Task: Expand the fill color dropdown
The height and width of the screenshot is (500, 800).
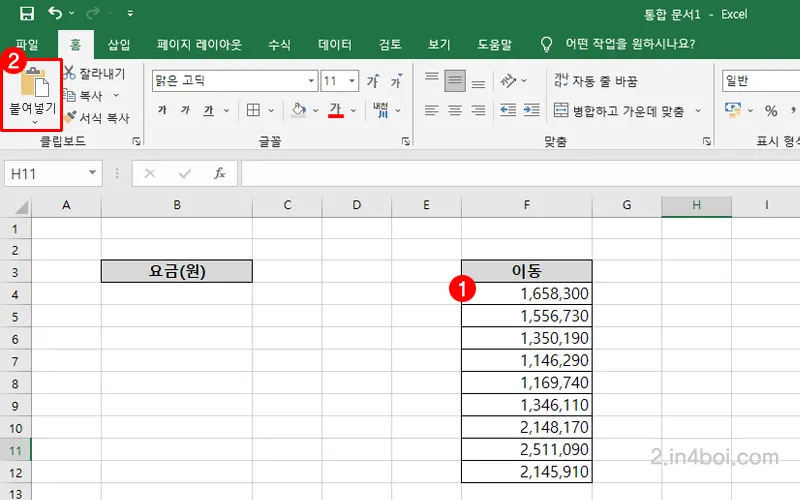Action: (x=315, y=110)
